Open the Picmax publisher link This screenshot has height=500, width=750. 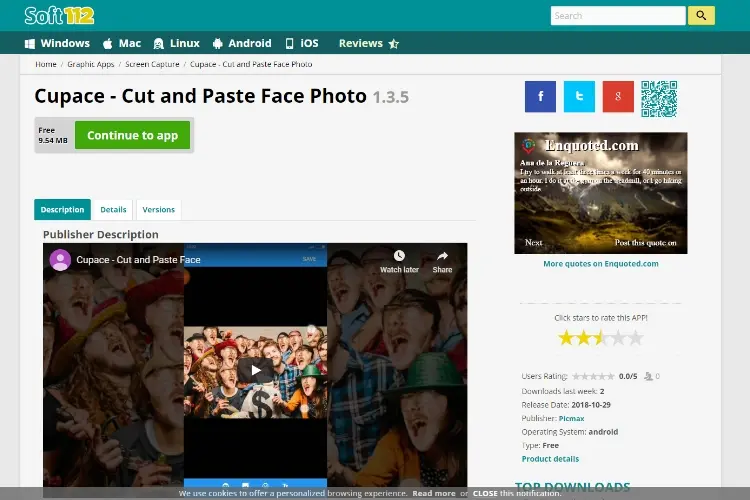click(x=572, y=418)
